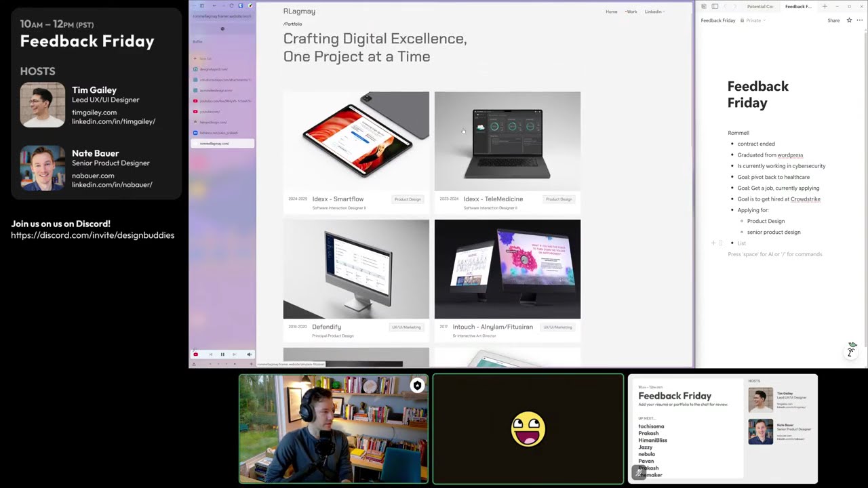The height and width of the screenshot is (488, 868).
Task: Switch to the jasmineleedesign.com tab
Action: pyautogui.click(x=222, y=90)
